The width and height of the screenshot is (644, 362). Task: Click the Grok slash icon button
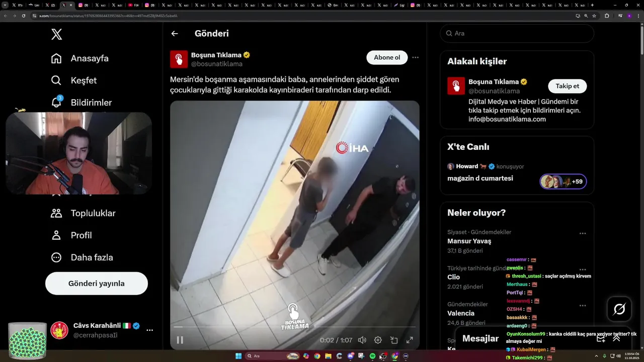click(x=619, y=309)
